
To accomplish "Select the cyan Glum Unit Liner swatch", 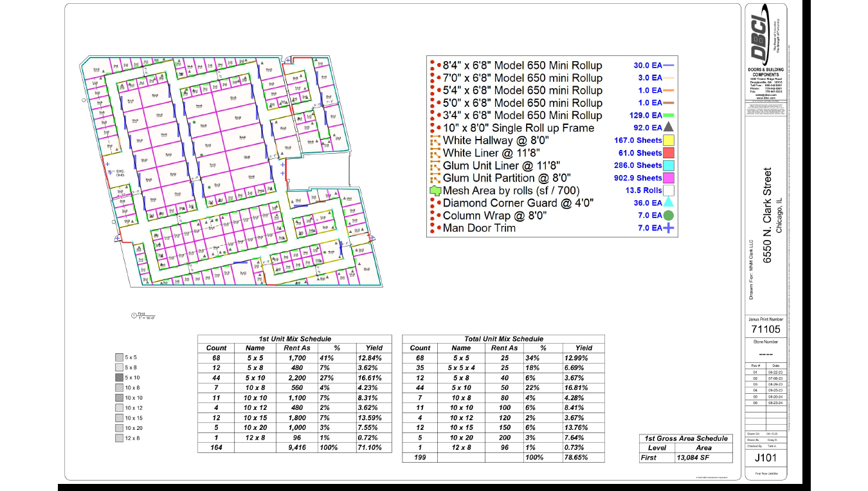I will pos(668,165).
